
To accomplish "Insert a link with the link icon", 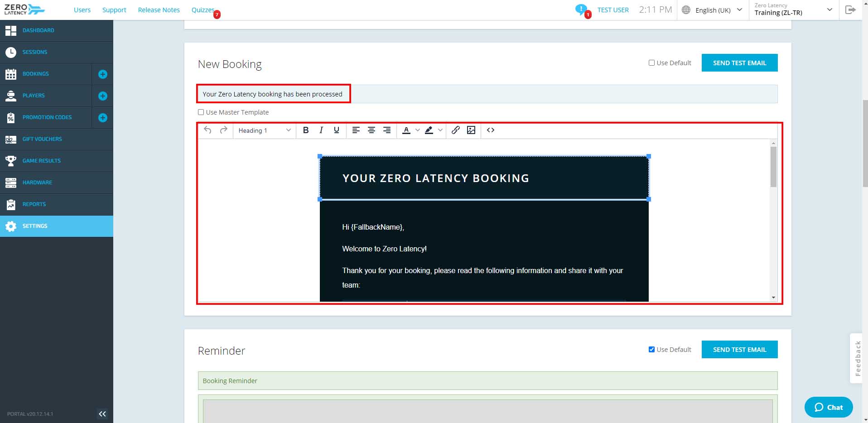I will coord(456,130).
